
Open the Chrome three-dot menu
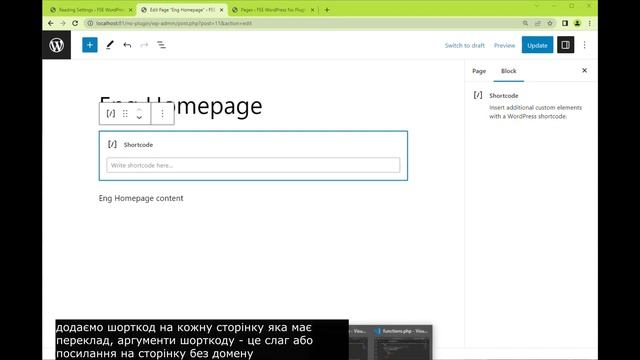pyautogui.click(x=589, y=23)
